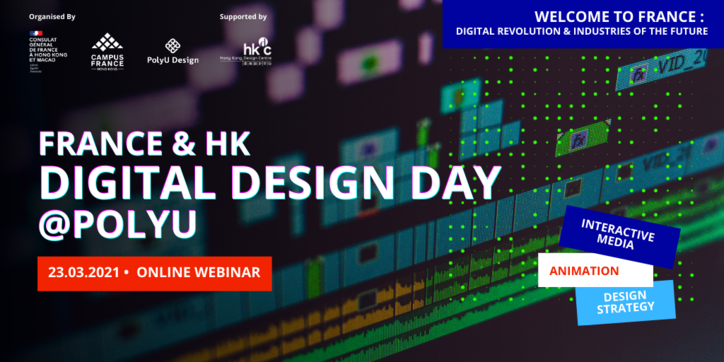
Task: Click the French flag emblem icon
Action: pyautogui.click(x=36, y=33)
